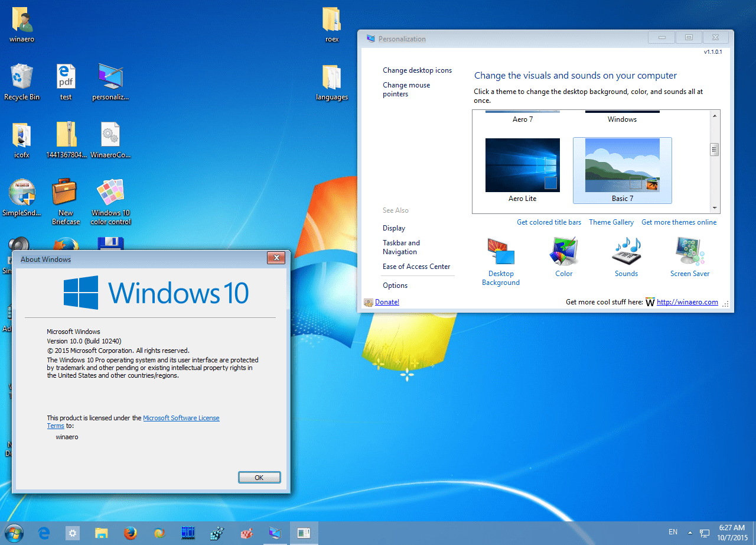This screenshot has height=545, width=756.
Task: Open the roex folder on desktop
Action: pos(332,20)
